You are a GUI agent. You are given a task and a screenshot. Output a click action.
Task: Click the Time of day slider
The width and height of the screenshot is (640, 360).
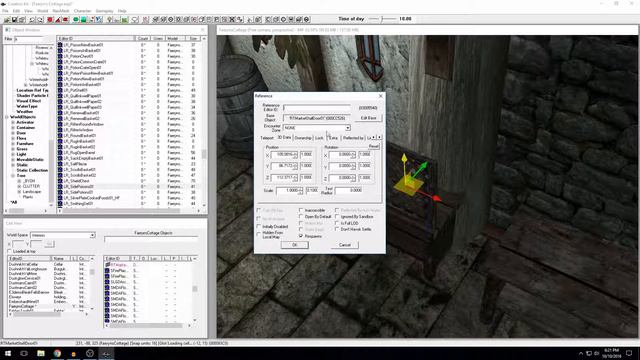pyautogui.click(x=382, y=19)
